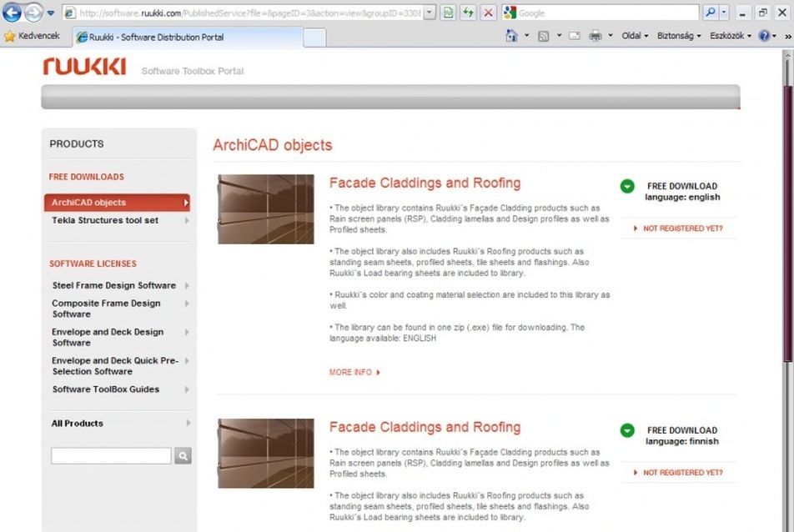Expand the Home button dropdown arrow
Screen dimensions: 794x532
tap(526, 35)
